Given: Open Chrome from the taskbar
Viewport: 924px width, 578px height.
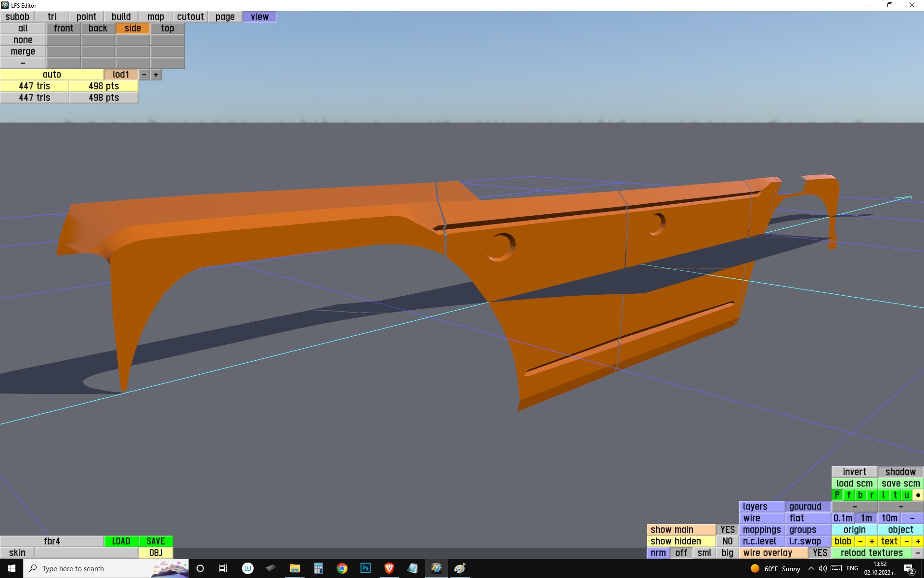Looking at the screenshot, I should pos(342,568).
